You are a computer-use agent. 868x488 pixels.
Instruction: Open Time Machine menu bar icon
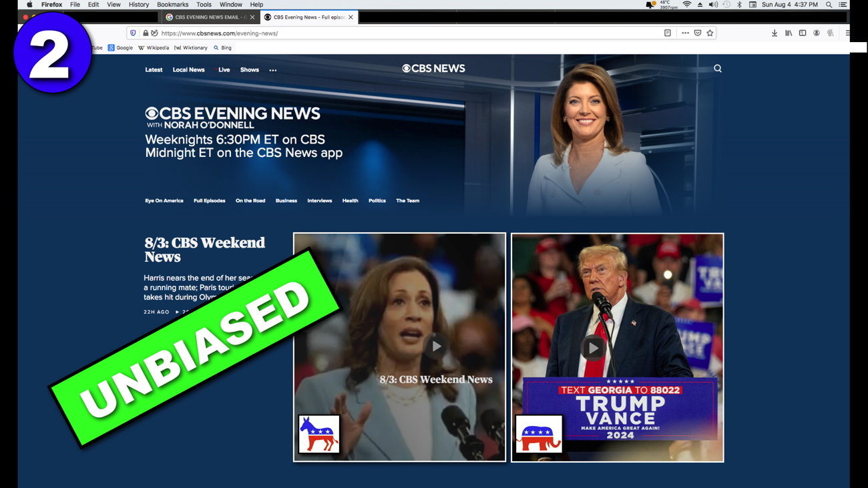tap(726, 5)
